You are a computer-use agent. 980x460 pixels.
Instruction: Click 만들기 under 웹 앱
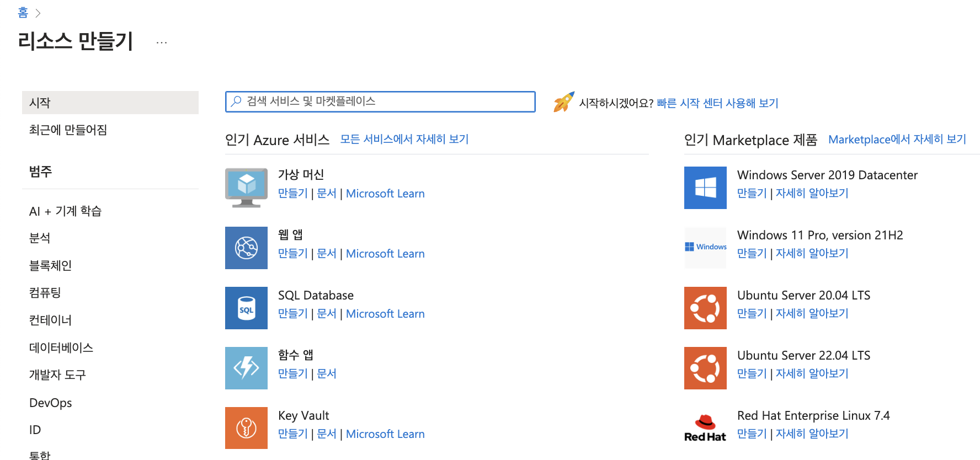click(293, 254)
